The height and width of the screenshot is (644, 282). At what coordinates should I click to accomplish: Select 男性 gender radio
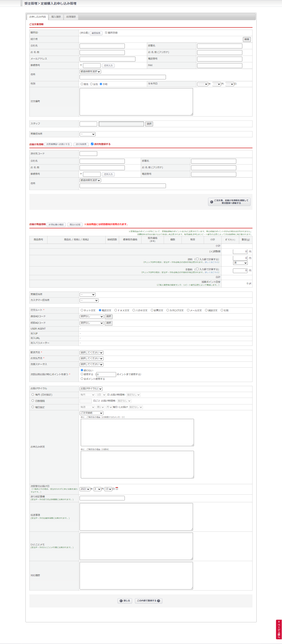point(82,84)
